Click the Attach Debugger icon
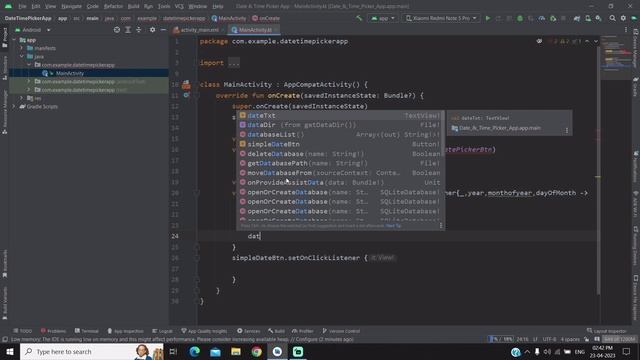Screen dimensions: 640x360 [553, 18]
